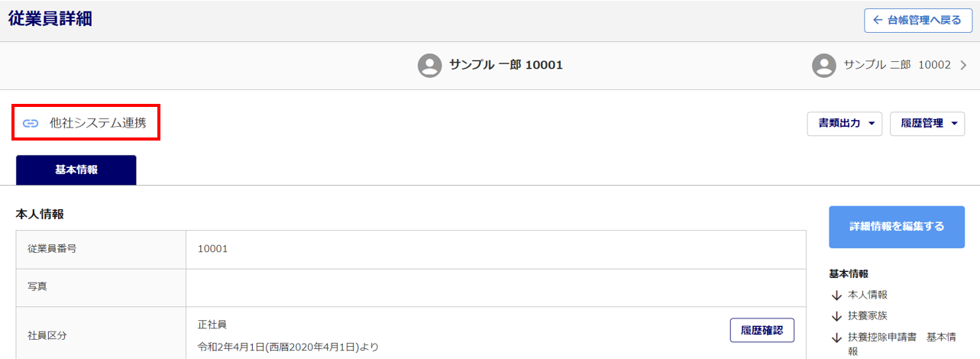The height and width of the screenshot is (359, 980).
Task: Jump to 本人情報 section link
Action: point(868,295)
